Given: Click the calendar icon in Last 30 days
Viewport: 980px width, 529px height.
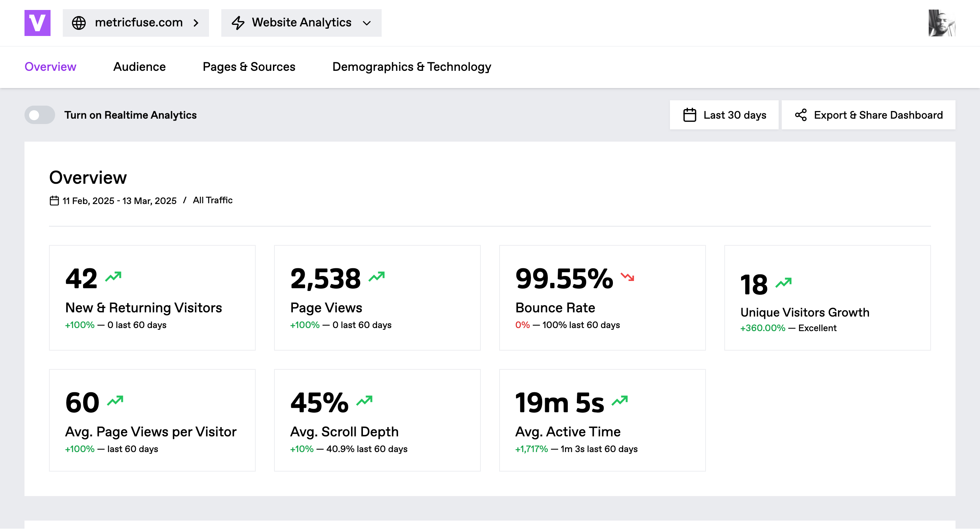Looking at the screenshot, I should point(689,115).
